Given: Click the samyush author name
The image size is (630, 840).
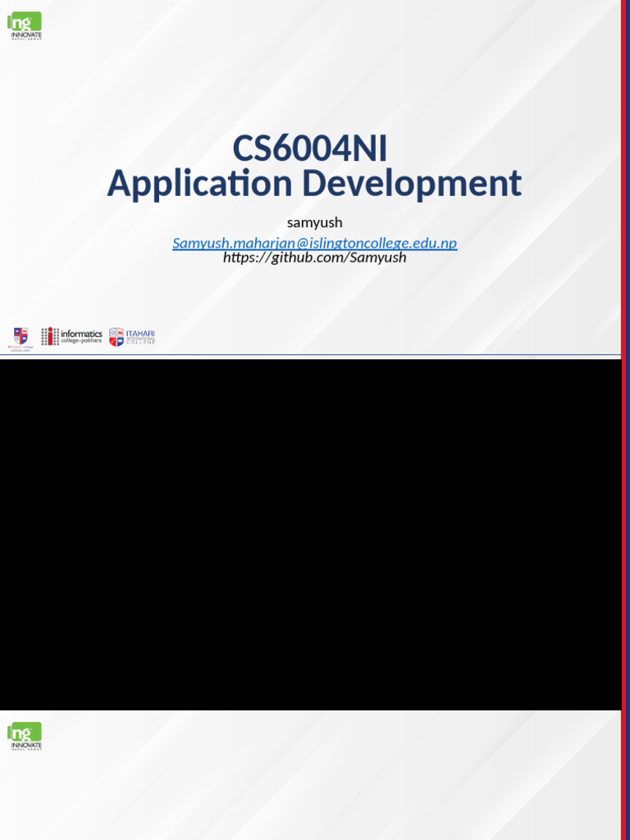Looking at the screenshot, I should [x=314, y=222].
